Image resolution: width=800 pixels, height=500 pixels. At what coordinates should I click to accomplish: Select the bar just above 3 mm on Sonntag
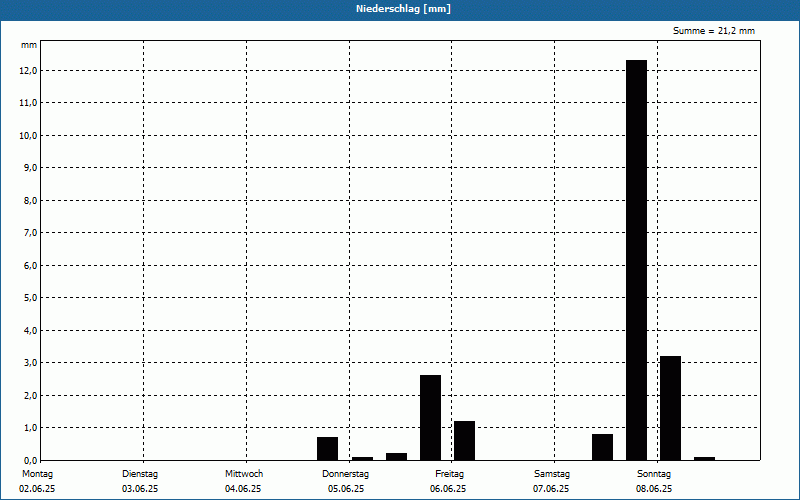click(670, 408)
